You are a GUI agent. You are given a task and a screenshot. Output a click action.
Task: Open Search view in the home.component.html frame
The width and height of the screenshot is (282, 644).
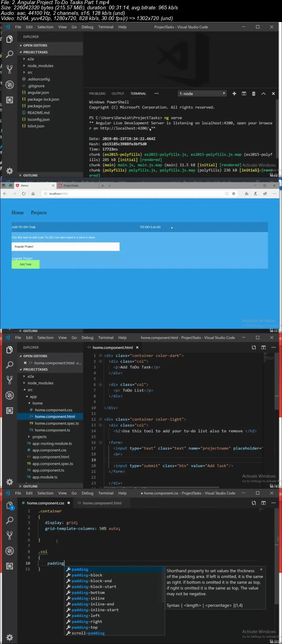(10, 365)
